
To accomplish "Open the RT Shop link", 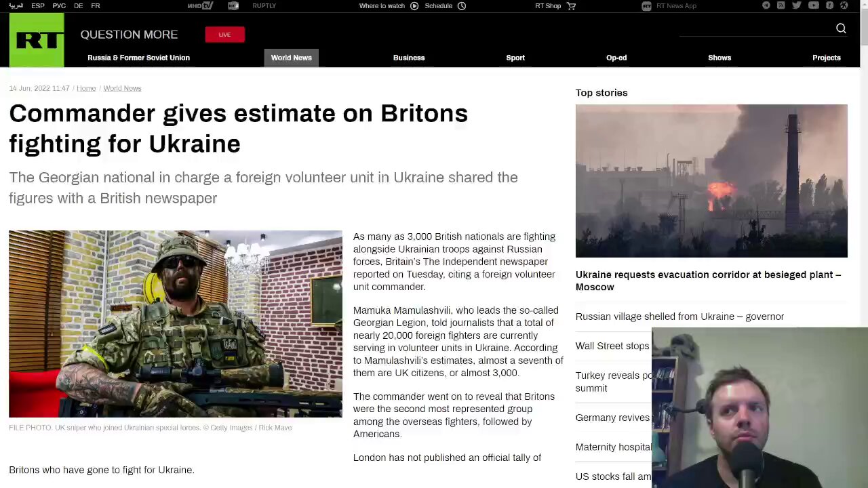I will click(548, 5).
